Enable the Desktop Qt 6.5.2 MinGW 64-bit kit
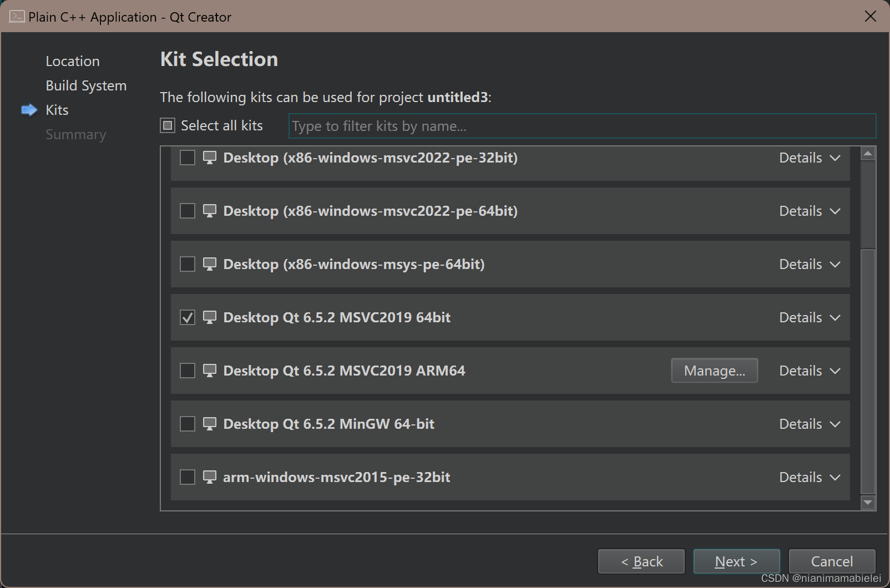The image size is (890, 588). (x=187, y=424)
